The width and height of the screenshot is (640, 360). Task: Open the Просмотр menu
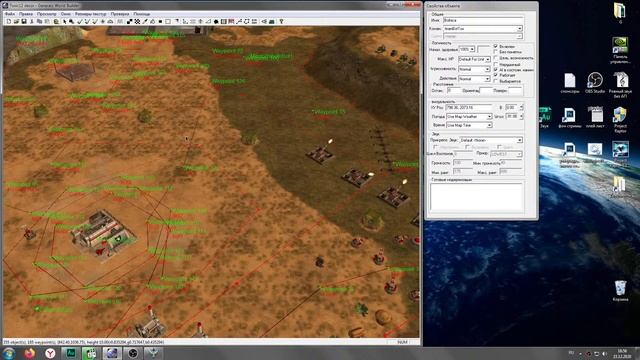click(47, 14)
